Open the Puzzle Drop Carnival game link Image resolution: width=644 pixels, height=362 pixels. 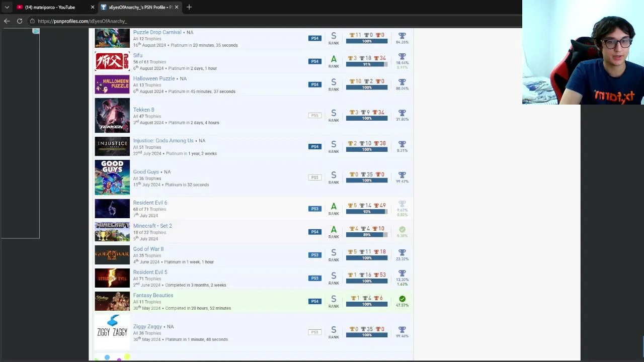[x=157, y=32]
